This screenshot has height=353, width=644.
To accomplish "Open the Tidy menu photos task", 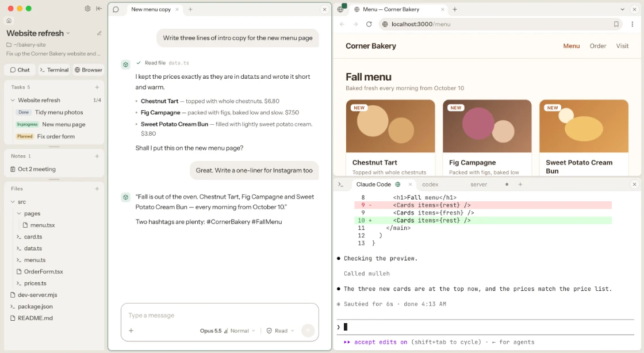I will [59, 112].
